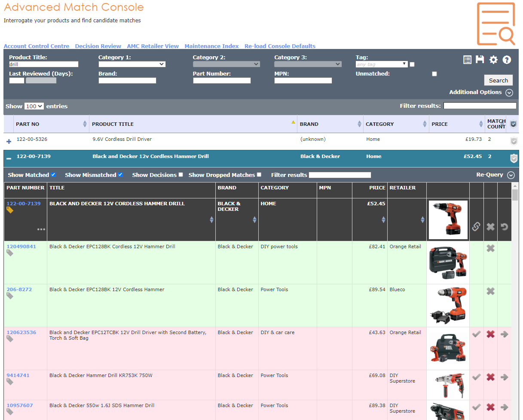This screenshot has width=523, height=420.
Task: Open the Category 3 dropdown
Action: pos(308,64)
